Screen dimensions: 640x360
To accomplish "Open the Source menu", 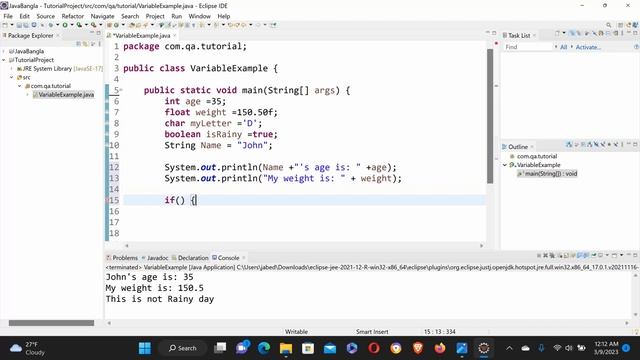I will click(x=45, y=16).
